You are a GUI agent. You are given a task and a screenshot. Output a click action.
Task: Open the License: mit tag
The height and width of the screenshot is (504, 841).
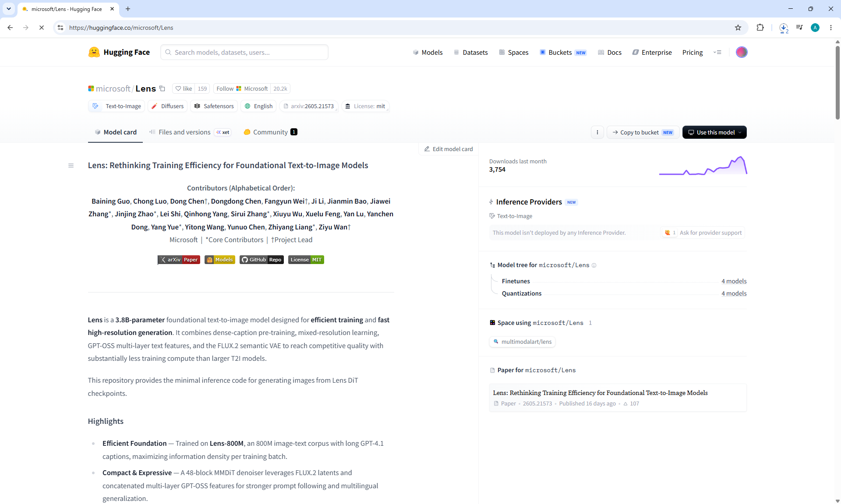tap(365, 106)
